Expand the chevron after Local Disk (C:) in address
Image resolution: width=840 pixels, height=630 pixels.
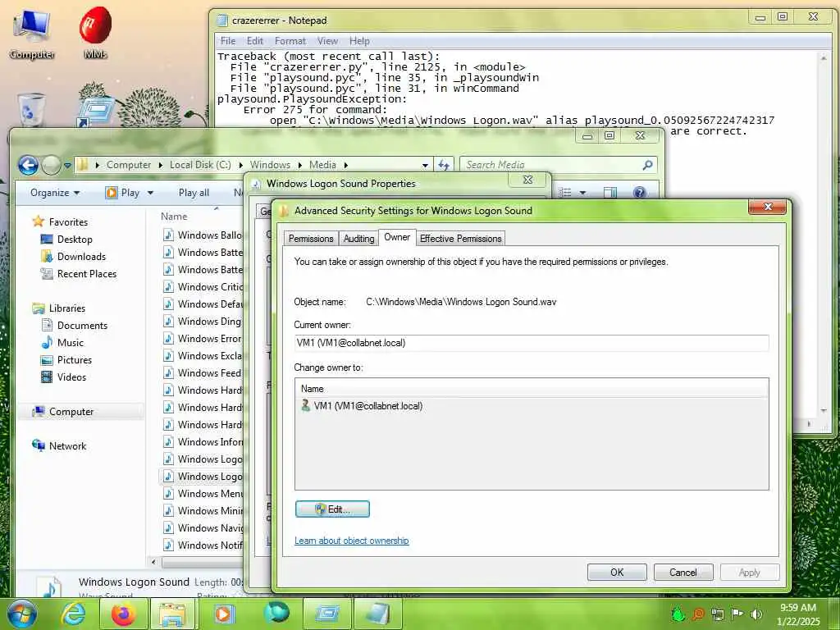point(240,165)
